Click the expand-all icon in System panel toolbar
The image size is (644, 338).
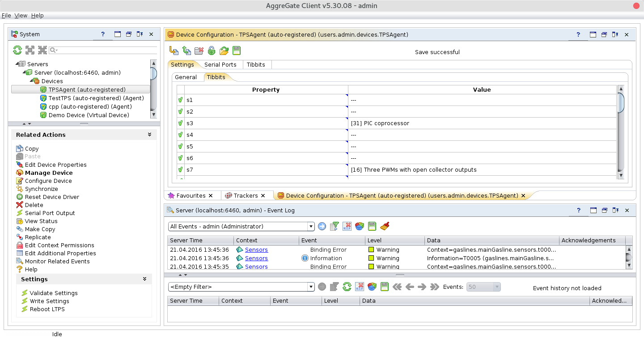(30, 50)
